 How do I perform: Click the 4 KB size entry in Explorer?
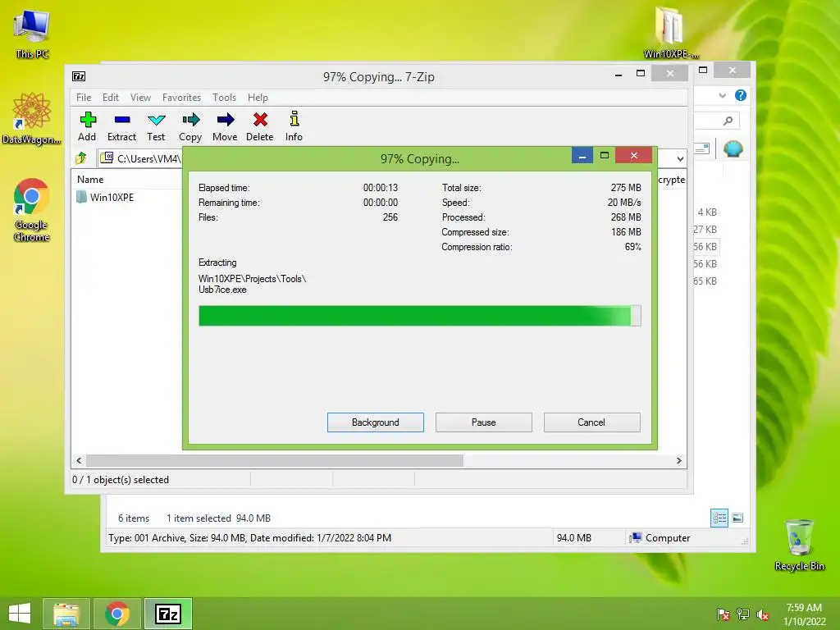[x=707, y=212]
